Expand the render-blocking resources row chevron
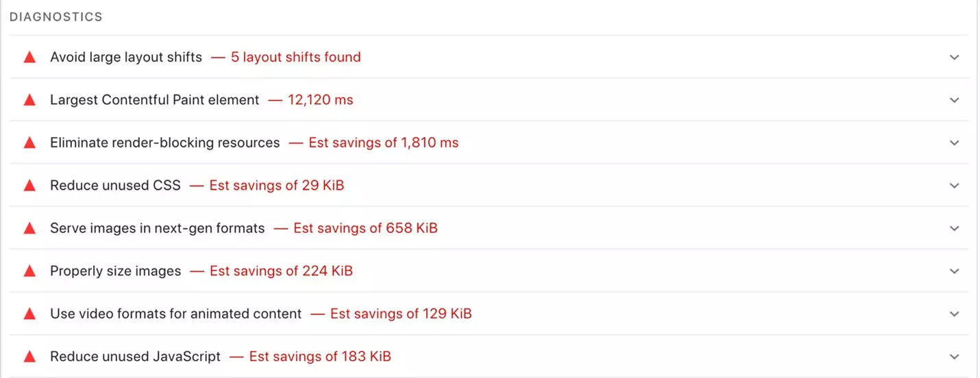The height and width of the screenshot is (378, 980). coord(955,143)
